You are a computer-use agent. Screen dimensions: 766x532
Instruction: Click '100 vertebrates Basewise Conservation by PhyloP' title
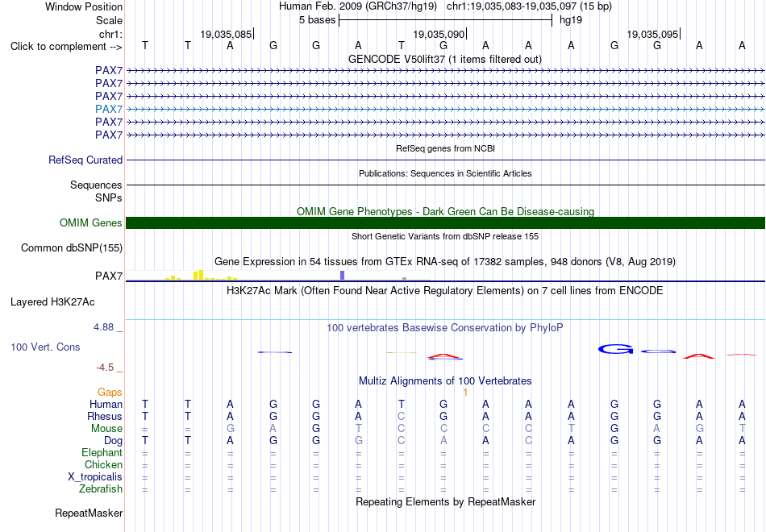[445, 328]
